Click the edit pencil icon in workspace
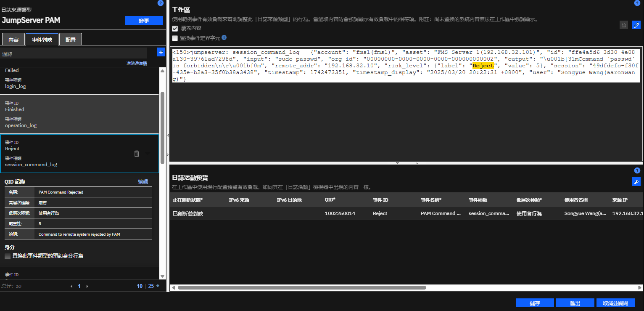The height and width of the screenshot is (311, 644). (636, 25)
